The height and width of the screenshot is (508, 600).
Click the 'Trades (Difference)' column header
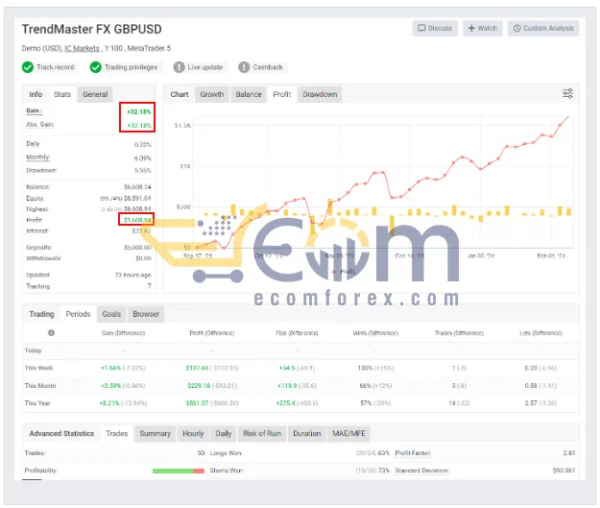(x=459, y=333)
